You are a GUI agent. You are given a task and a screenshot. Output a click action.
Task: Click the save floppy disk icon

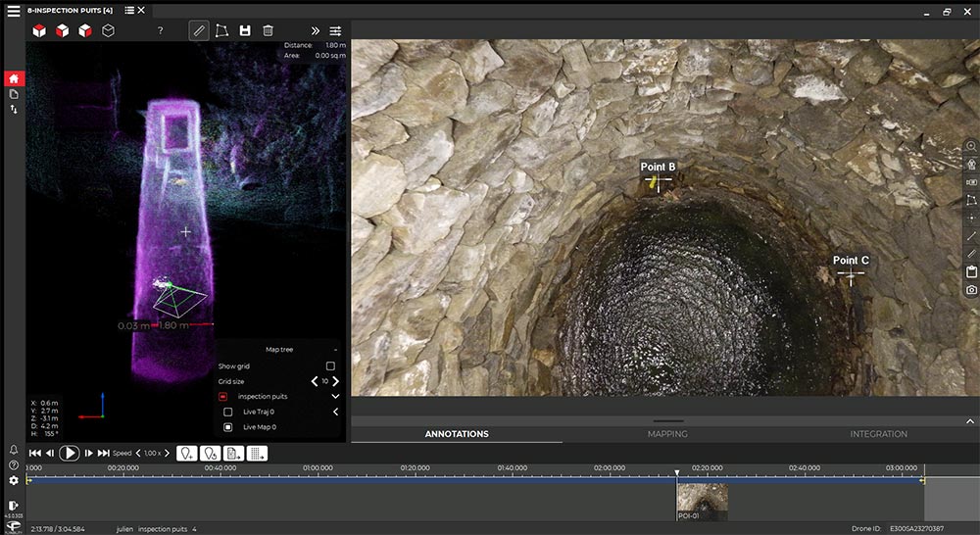(x=245, y=30)
